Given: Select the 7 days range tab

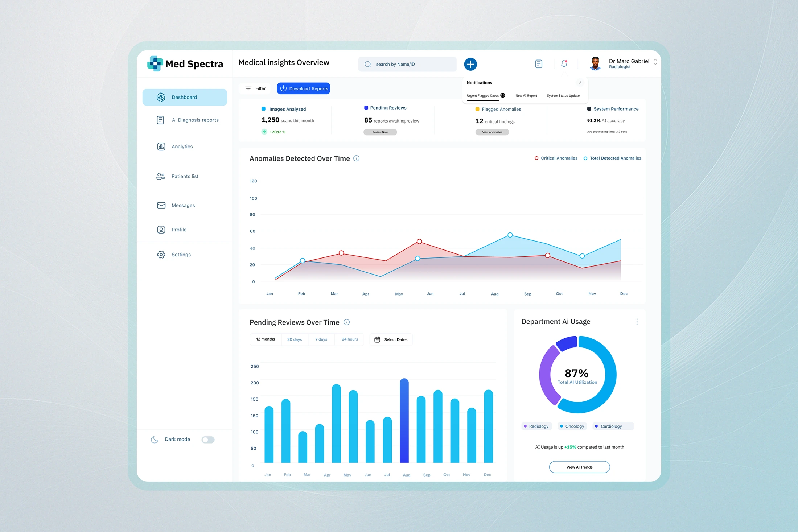Looking at the screenshot, I should pyautogui.click(x=321, y=339).
